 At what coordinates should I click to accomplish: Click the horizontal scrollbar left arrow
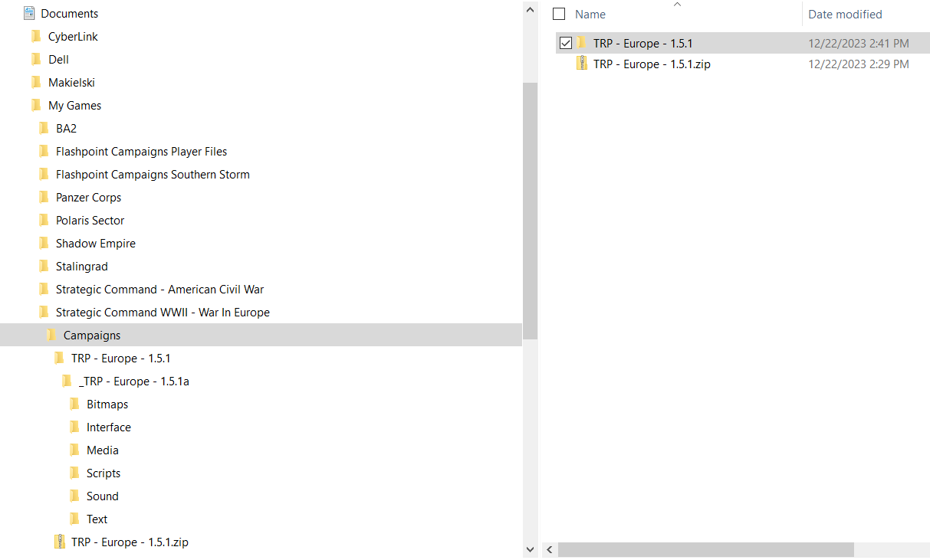[549, 549]
